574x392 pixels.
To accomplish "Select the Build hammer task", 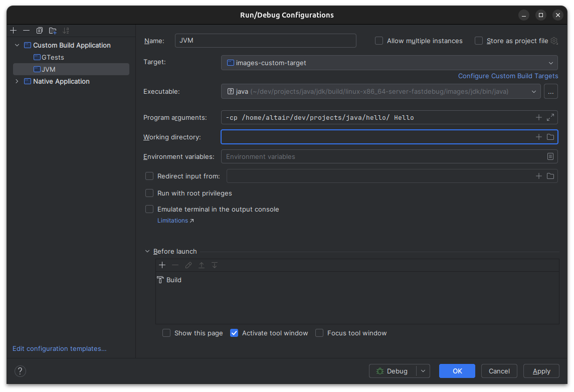I will (169, 280).
